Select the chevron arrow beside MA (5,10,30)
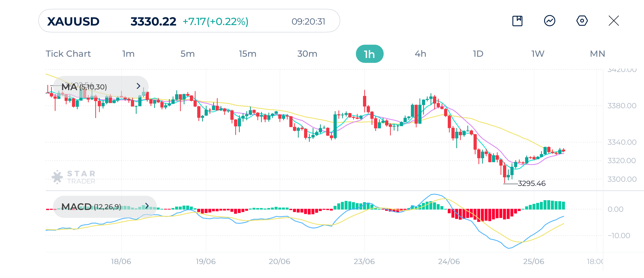 [x=139, y=86]
